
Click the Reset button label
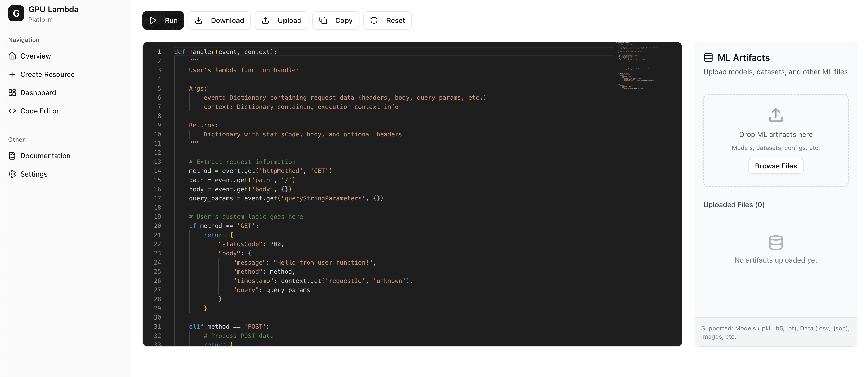tap(395, 21)
